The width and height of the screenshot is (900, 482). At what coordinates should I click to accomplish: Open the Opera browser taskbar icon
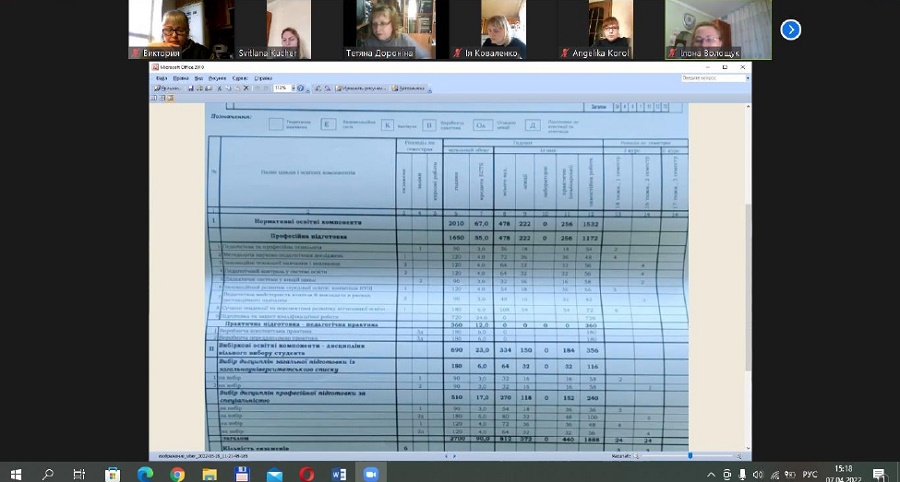[306, 473]
